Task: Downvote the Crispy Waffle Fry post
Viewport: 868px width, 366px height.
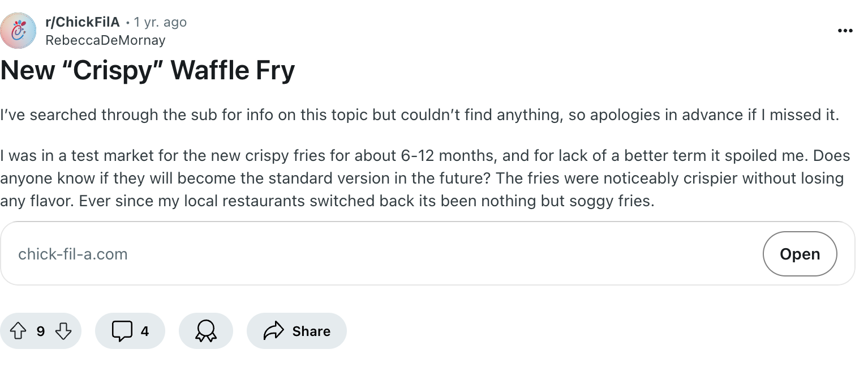Action: pos(63,331)
